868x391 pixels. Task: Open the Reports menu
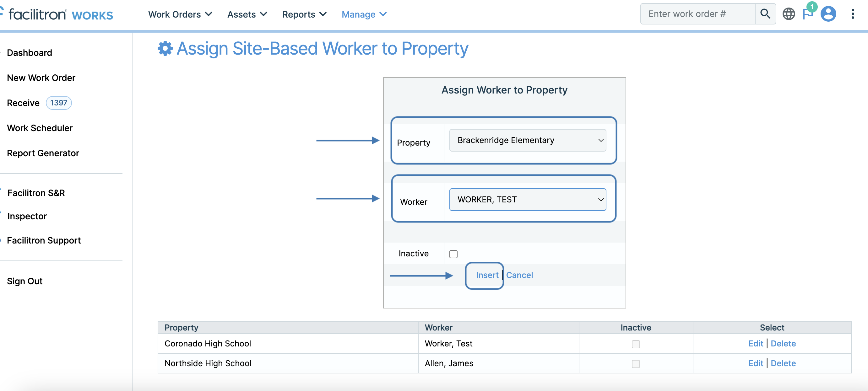[x=304, y=14]
